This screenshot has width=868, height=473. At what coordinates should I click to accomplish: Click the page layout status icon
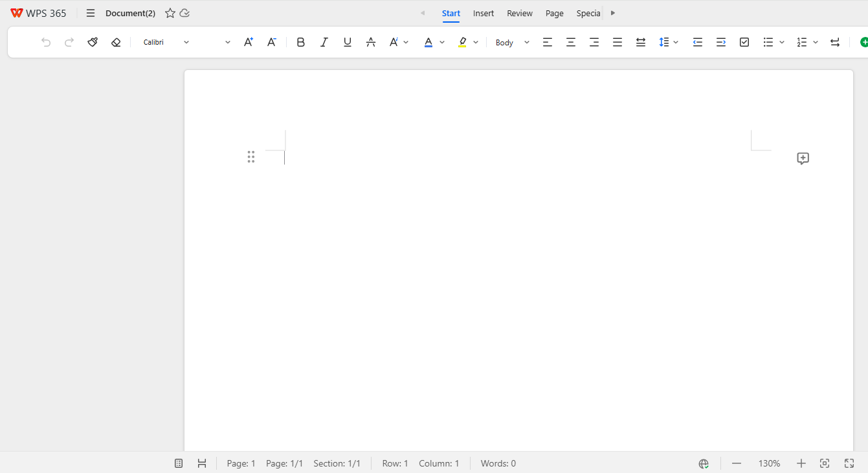tap(202, 463)
